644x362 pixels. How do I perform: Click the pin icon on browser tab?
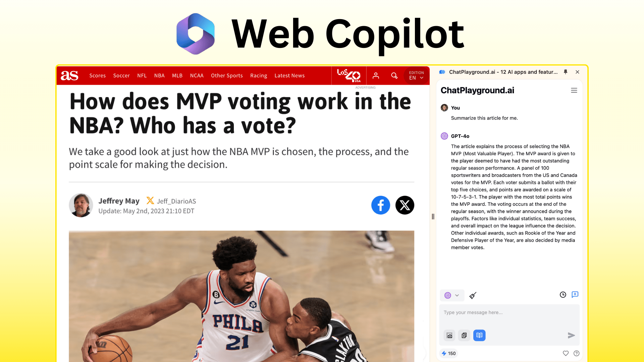tap(565, 72)
